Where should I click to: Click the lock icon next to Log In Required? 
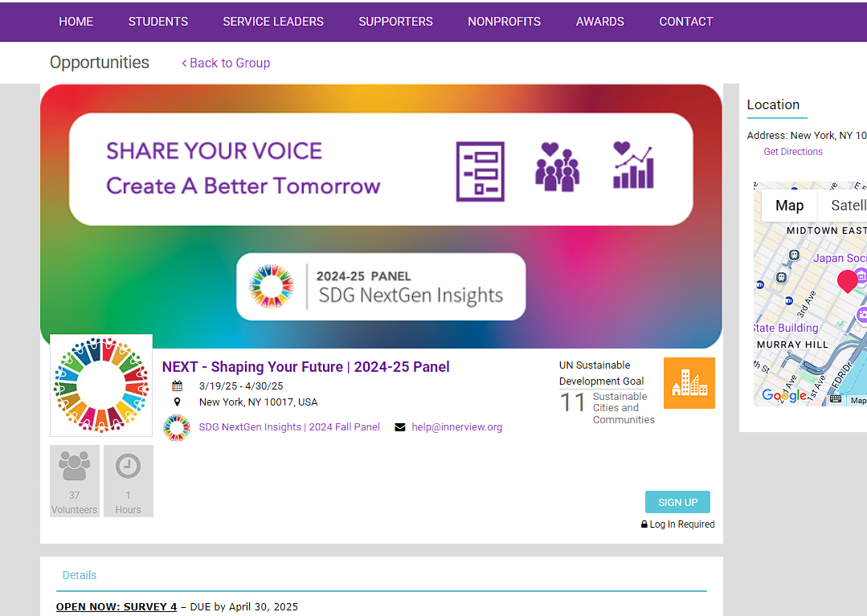(x=644, y=524)
